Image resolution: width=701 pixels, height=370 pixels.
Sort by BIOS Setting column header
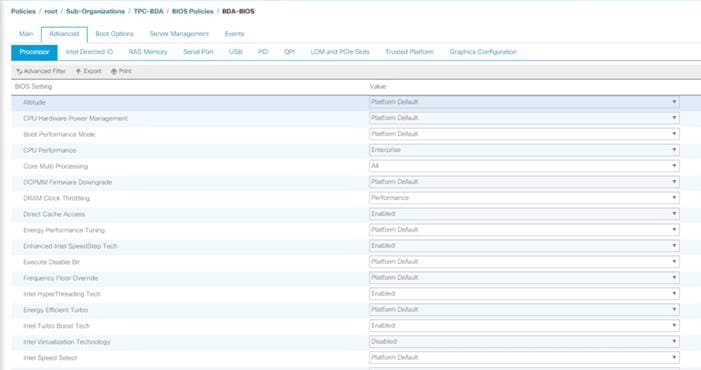tap(34, 87)
